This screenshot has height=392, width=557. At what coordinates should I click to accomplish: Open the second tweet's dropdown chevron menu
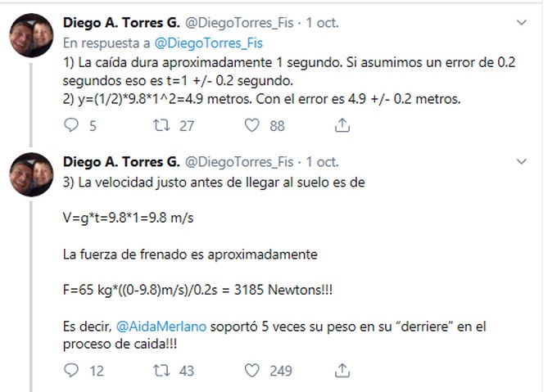click(523, 161)
